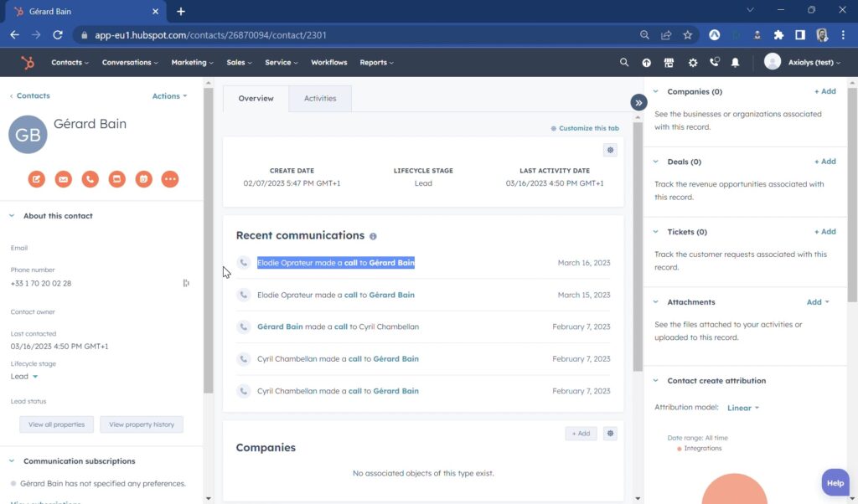Open the Attribution model Linear dropdown
The image size is (858, 504).
pos(743,408)
